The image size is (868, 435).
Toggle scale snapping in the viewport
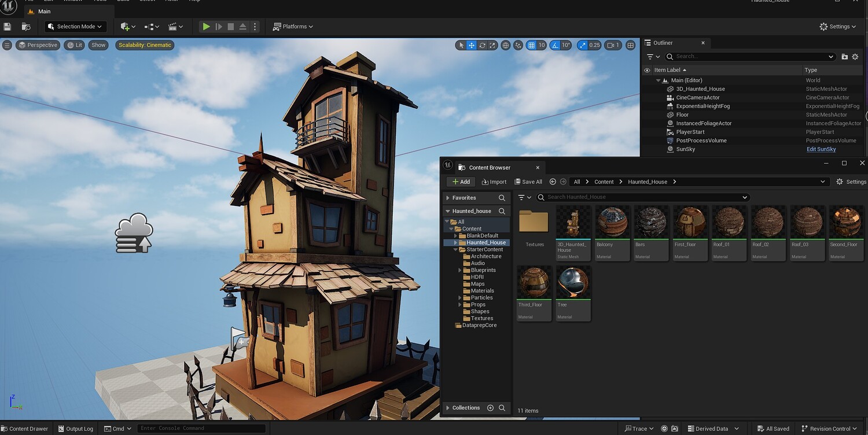582,45
